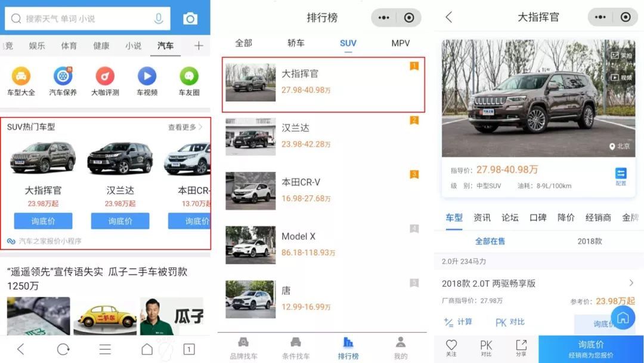Select 汽车 channel tab
This screenshot has width=644, height=363.
coord(166,45)
